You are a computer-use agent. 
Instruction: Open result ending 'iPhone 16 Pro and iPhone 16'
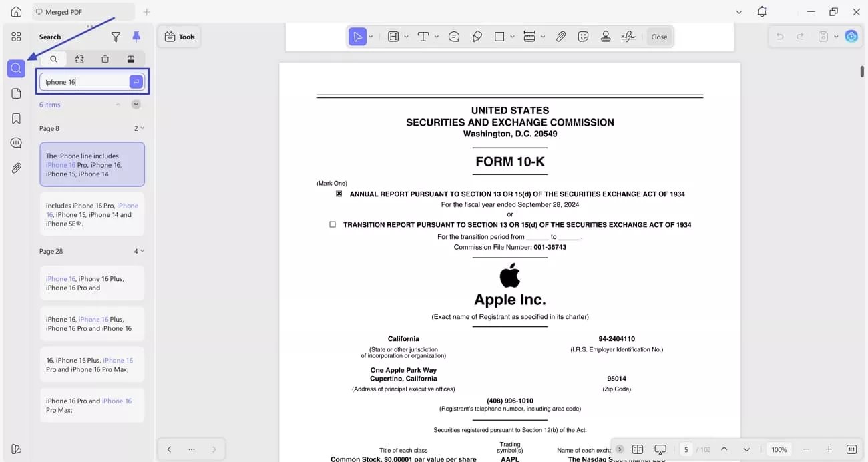coord(92,324)
